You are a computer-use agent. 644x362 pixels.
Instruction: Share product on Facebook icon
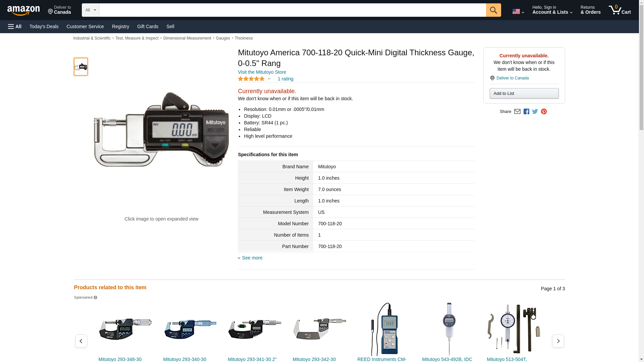[526, 112]
